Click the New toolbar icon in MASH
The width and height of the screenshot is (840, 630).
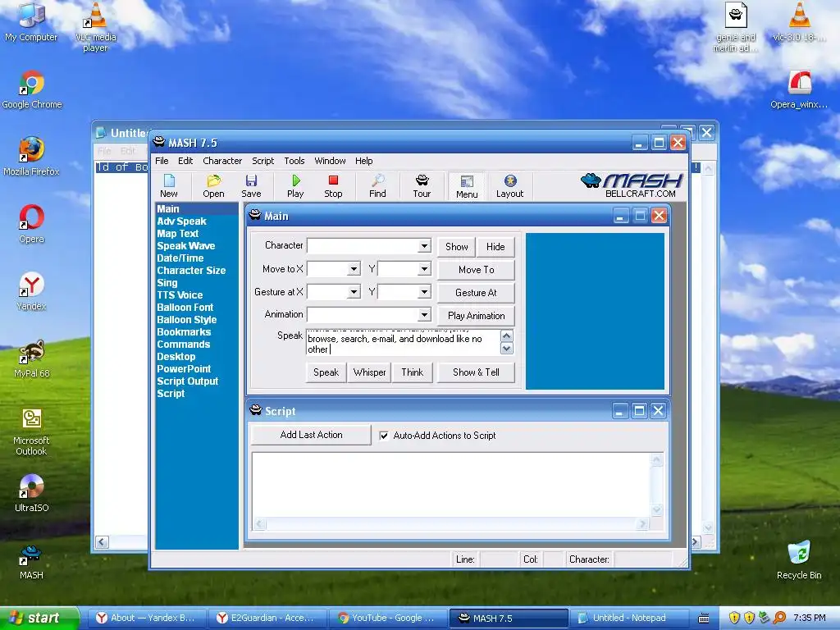click(x=169, y=185)
